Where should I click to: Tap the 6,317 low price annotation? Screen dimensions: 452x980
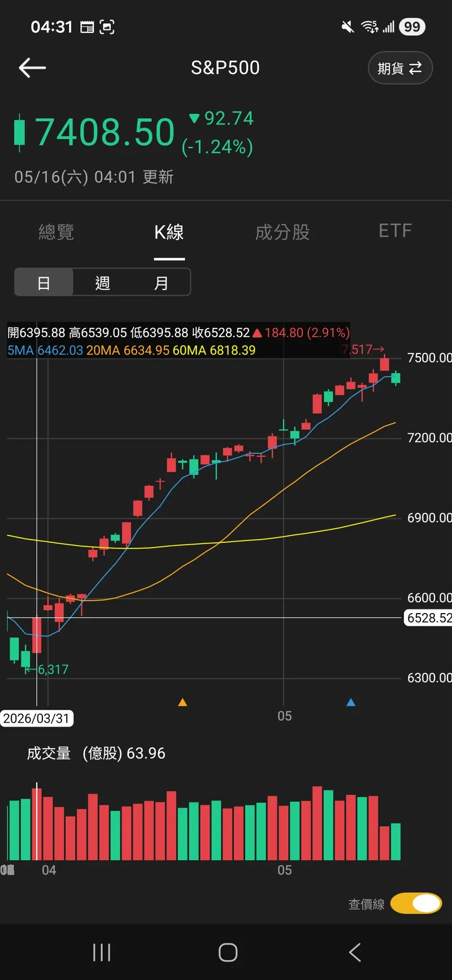click(46, 670)
